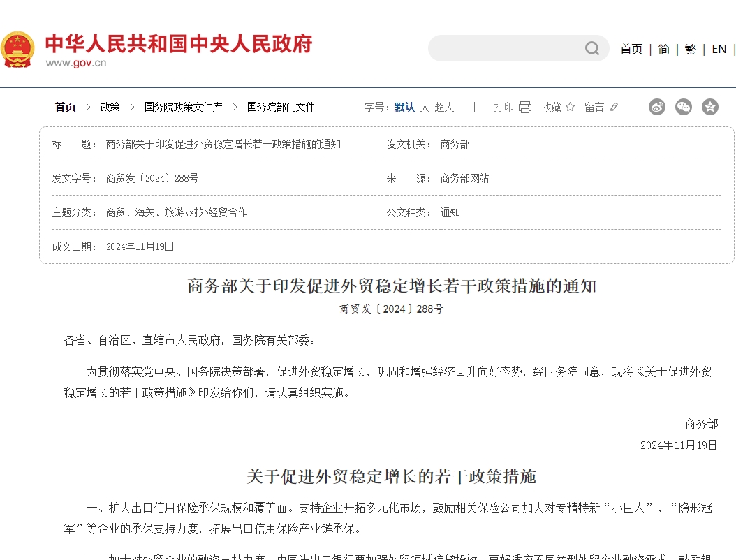The image size is (736, 560).
Task: Open the 国务院部门文件 breadcrumb link
Action: coord(280,107)
